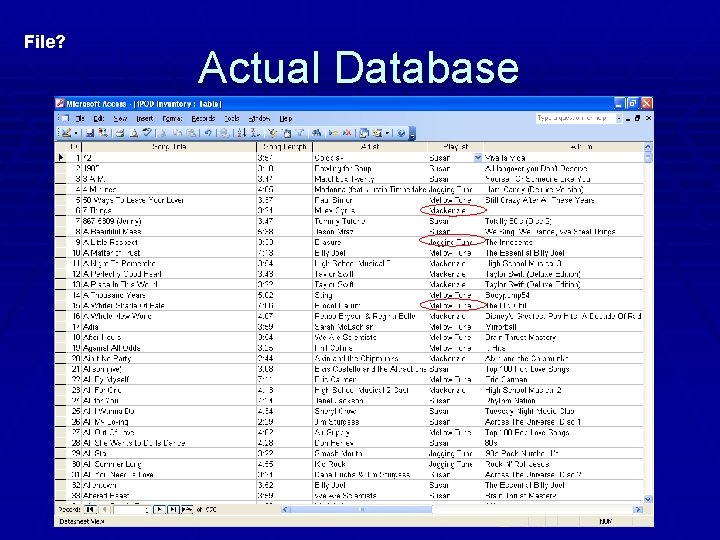This screenshot has height=540, width=720.
Task: Click the Access key icon in title bar
Action: coord(60,104)
